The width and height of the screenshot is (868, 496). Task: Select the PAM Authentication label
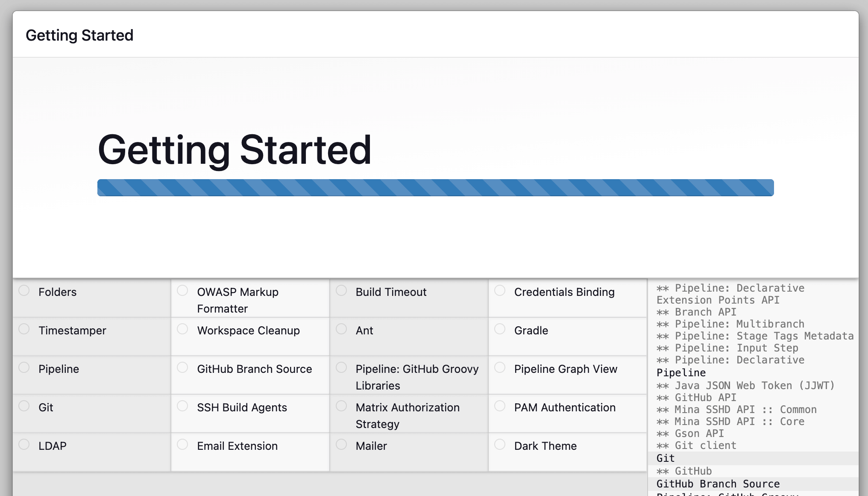[565, 407]
